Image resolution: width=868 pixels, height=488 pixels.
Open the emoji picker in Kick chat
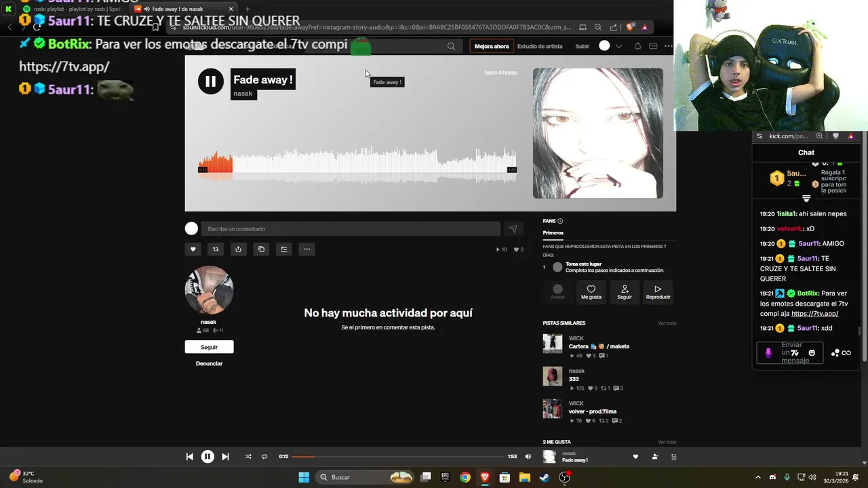(812, 353)
